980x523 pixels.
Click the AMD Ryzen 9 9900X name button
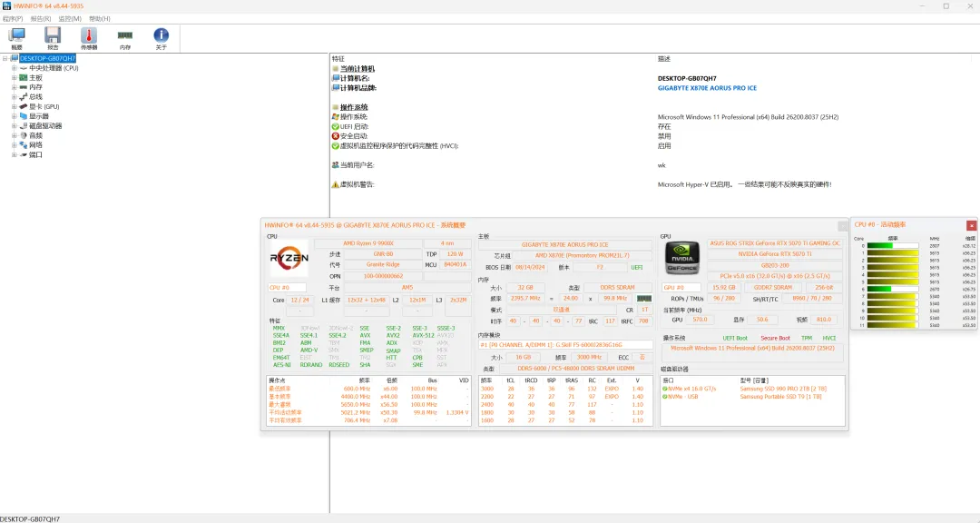pos(368,243)
